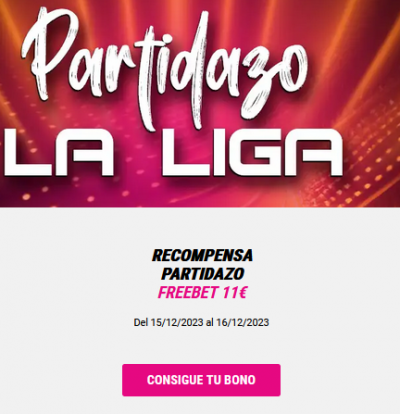
Task: Select the 11€ amount in pink
Action: point(235,293)
